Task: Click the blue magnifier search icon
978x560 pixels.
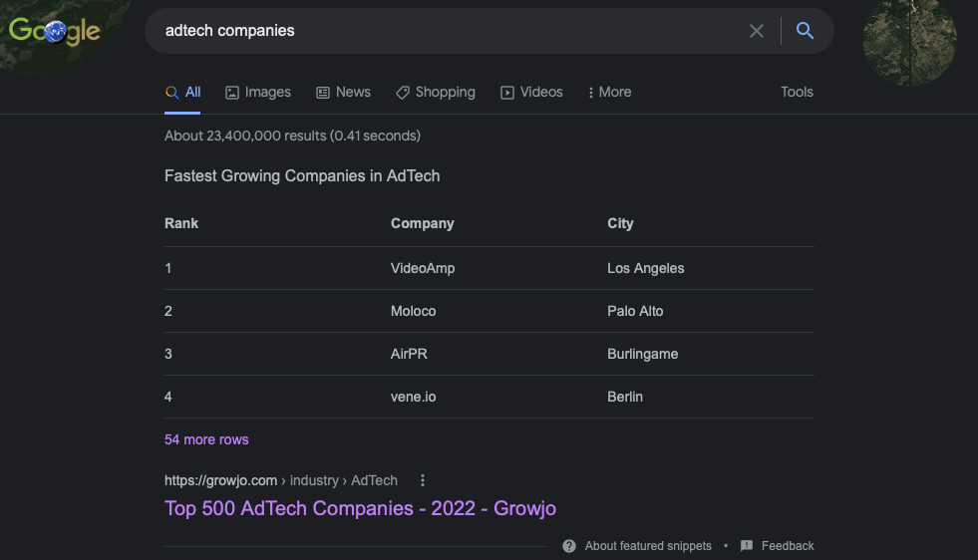Action: coord(805,31)
